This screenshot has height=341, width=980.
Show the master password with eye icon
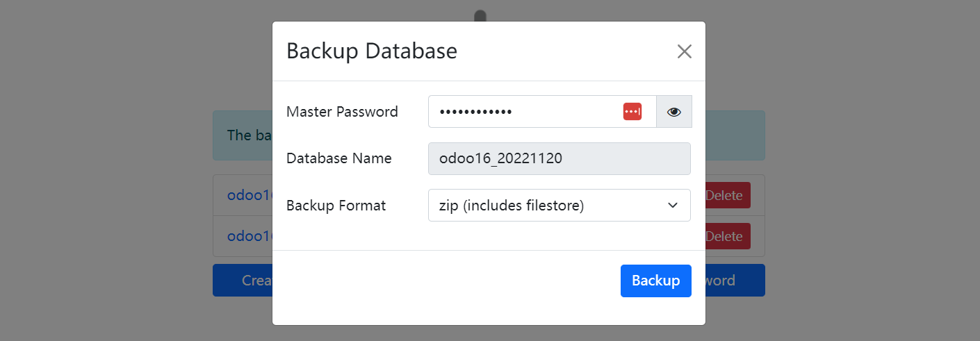[673, 112]
